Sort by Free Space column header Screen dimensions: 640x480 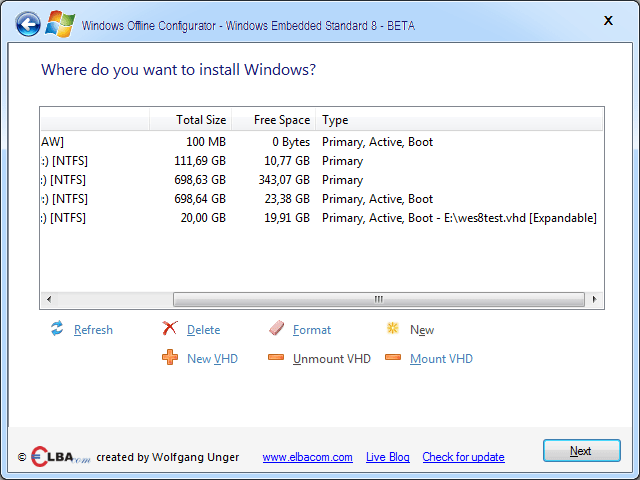coord(273,120)
